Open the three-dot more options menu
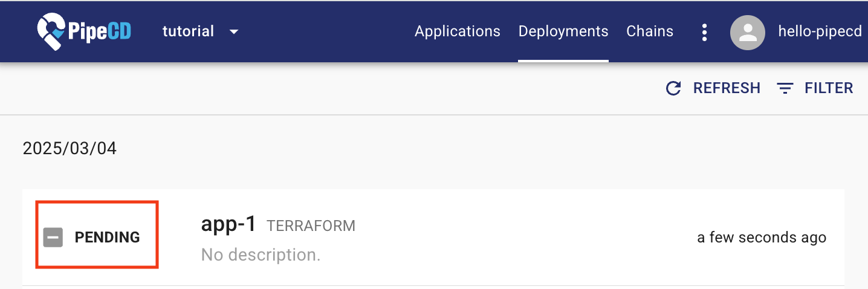 [704, 32]
